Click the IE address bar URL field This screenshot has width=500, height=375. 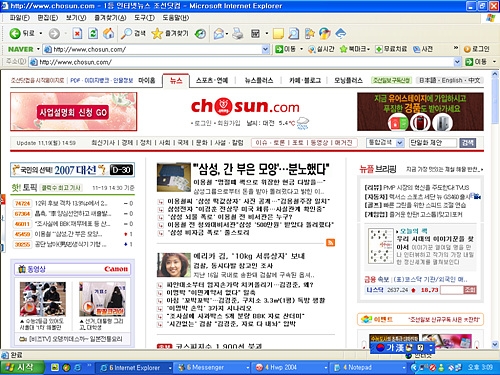click(245, 62)
